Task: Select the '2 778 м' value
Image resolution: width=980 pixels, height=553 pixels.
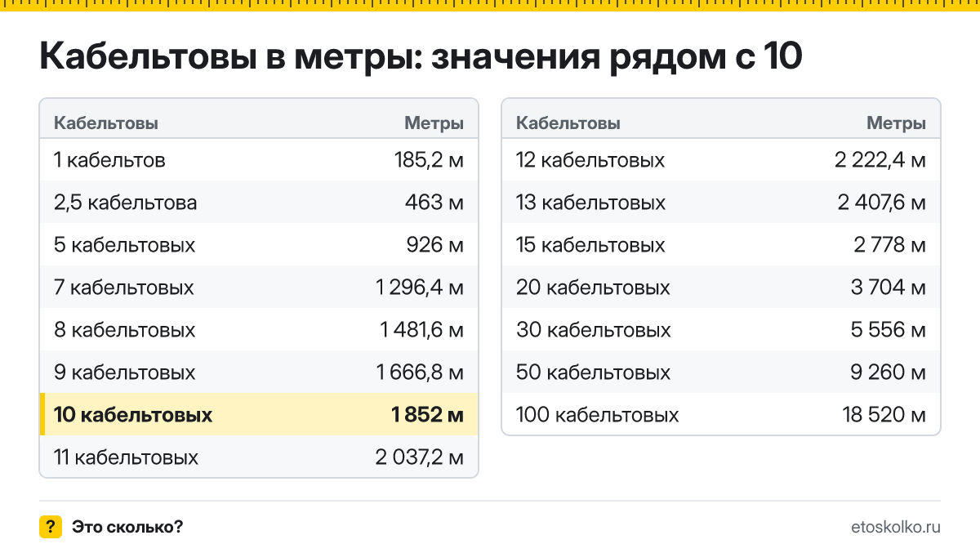Action: [890, 245]
